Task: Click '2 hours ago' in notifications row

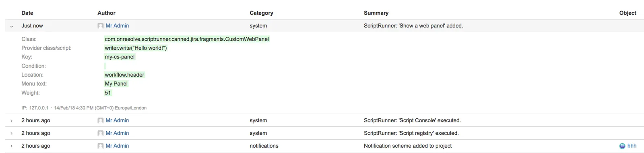Action: point(36,146)
